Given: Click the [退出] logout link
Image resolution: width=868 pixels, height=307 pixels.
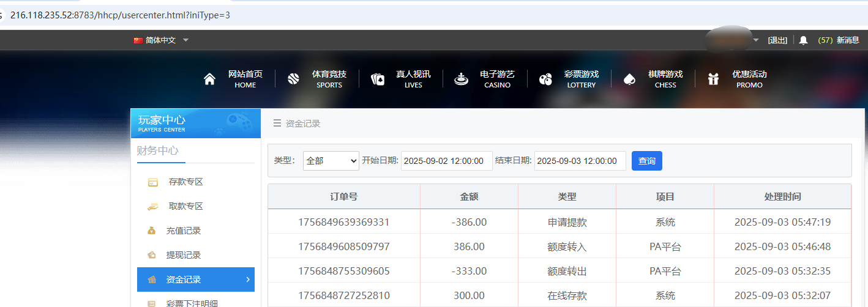Looking at the screenshot, I should tap(777, 40).
